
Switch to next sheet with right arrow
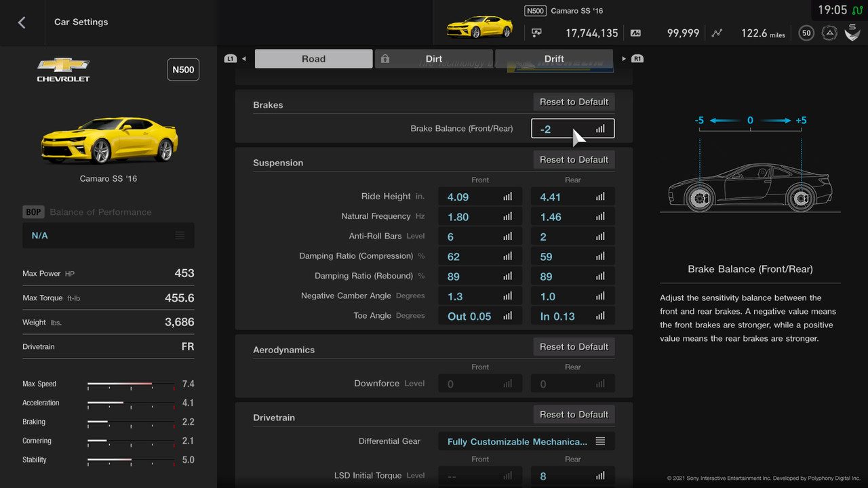pyautogui.click(x=624, y=59)
